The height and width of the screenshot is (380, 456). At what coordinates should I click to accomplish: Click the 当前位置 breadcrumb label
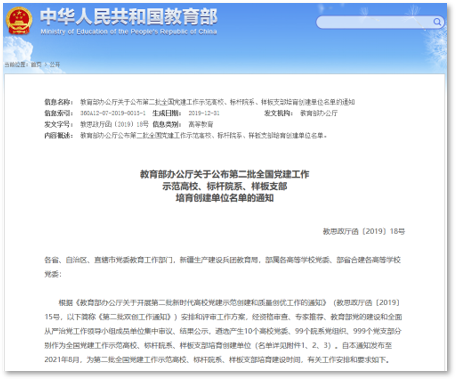tap(16, 64)
